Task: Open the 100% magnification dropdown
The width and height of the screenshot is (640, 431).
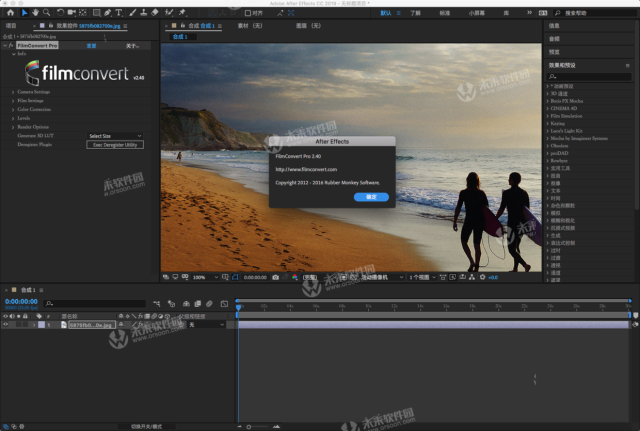Action: pos(205,277)
